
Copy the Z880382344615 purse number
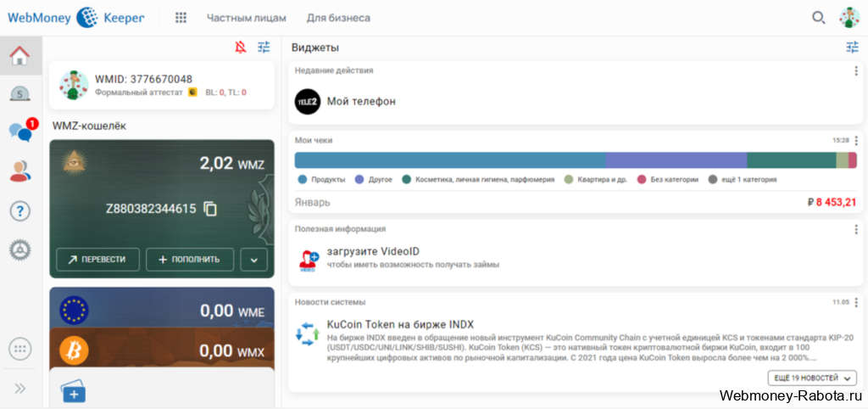(210, 209)
